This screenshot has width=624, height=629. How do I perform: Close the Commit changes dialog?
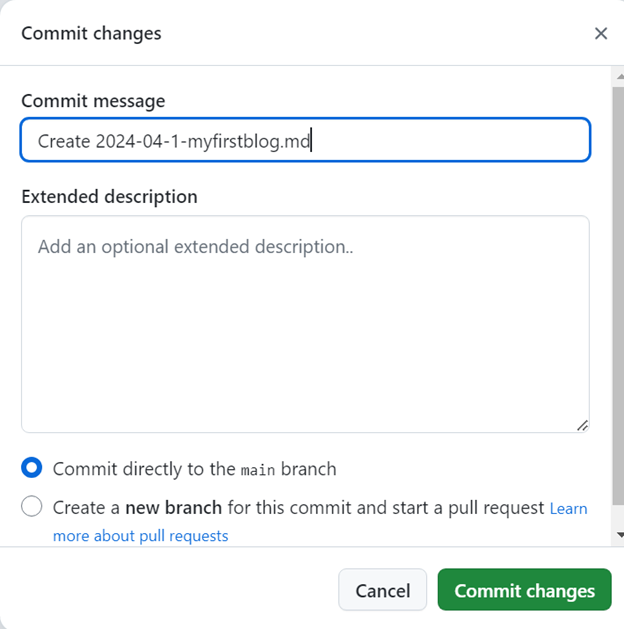601,34
